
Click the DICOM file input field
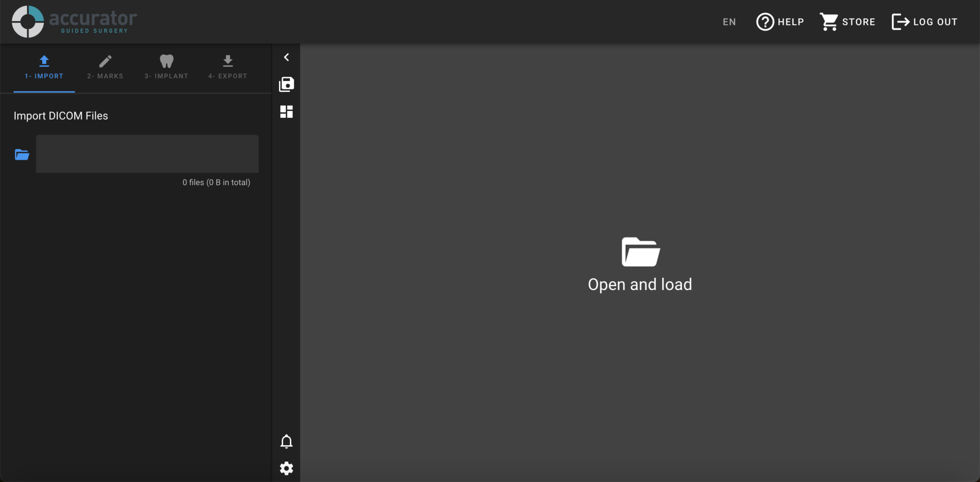pyautogui.click(x=146, y=154)
